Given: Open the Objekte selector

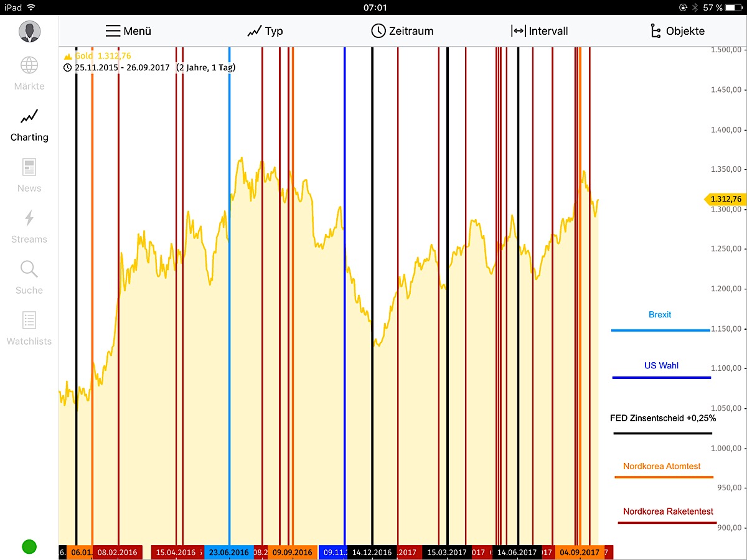Looking at the screenshot, I should point(677,30).
